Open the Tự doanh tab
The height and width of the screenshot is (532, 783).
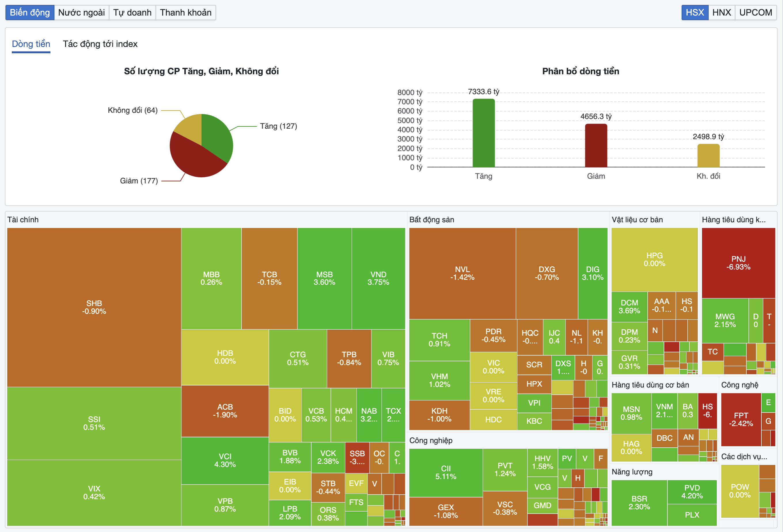click(132, 12)
